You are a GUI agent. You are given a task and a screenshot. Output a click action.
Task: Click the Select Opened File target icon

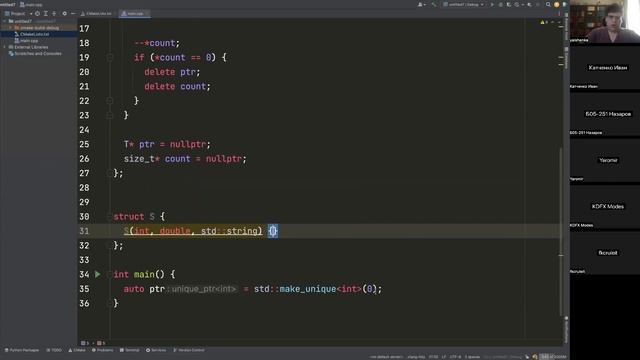point(38,13)
